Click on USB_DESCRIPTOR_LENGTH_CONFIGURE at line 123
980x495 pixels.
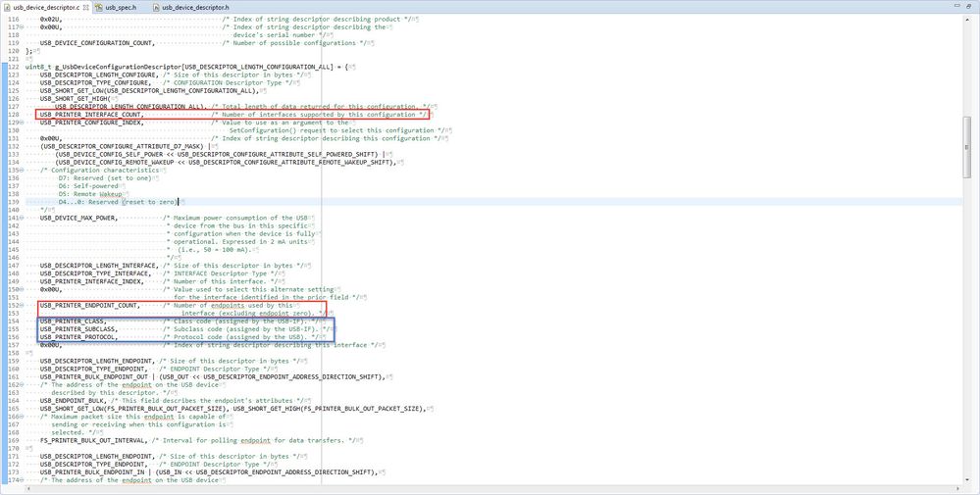coord(99,74)
